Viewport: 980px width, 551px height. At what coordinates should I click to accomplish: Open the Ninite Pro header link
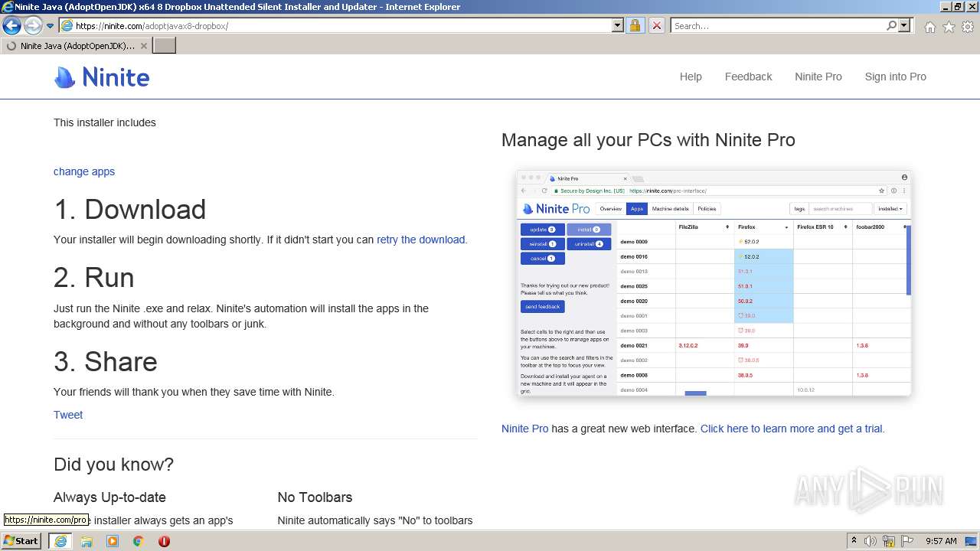(818, 77)
